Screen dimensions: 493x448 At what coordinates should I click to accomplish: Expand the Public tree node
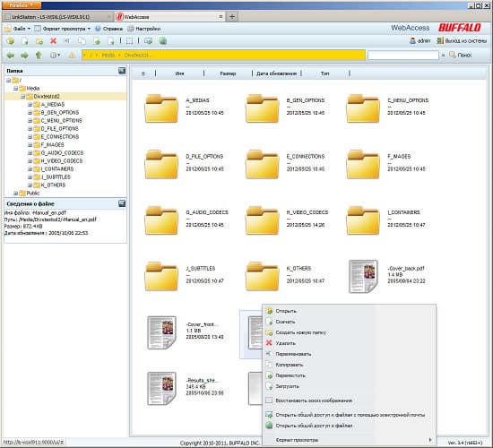pyautogui.click(x=15, y=193)
